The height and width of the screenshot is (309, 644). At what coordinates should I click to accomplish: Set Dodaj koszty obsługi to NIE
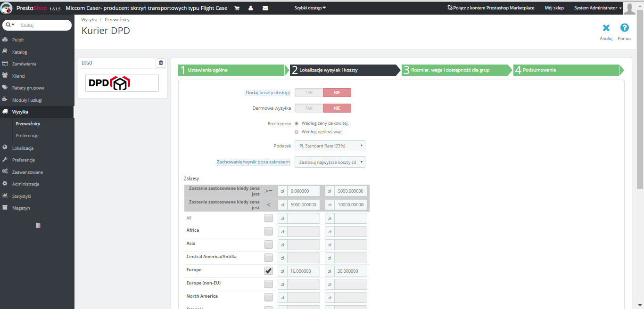tap(337, 93)
